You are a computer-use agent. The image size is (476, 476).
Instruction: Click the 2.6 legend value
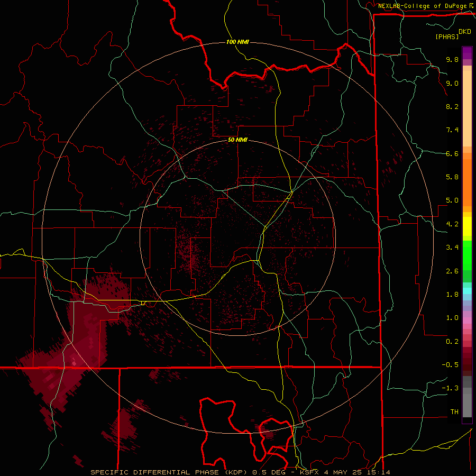pyautogui.click(x=452, y=271)
